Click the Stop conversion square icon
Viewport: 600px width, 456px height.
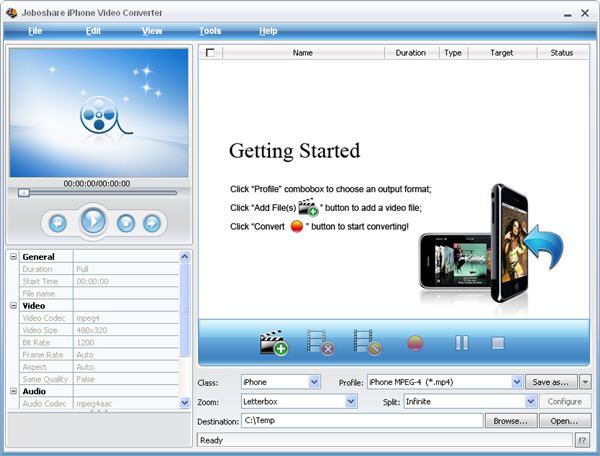click(498, 343)
